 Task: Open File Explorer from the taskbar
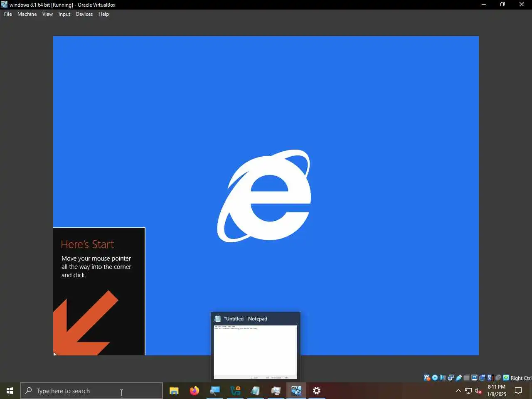[x=174, y=391]
